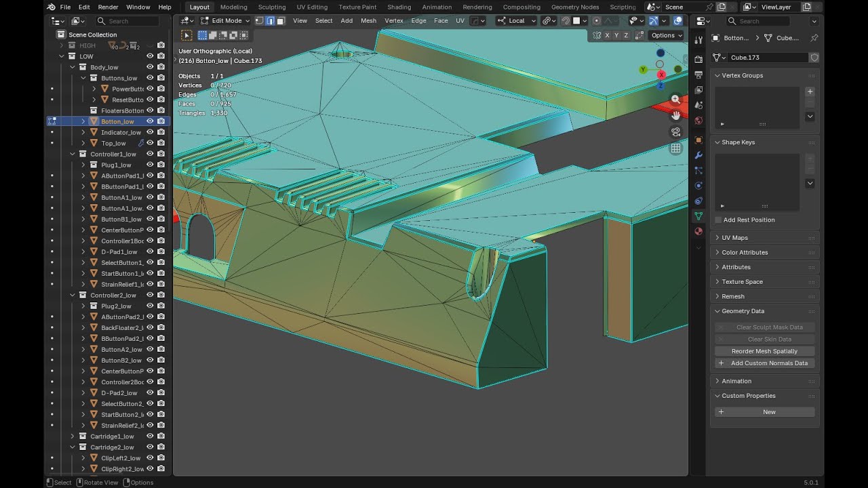The height and width of the screenshot is (488, 868).
Task: Open the File menu
Action: [x=65, y=7]
